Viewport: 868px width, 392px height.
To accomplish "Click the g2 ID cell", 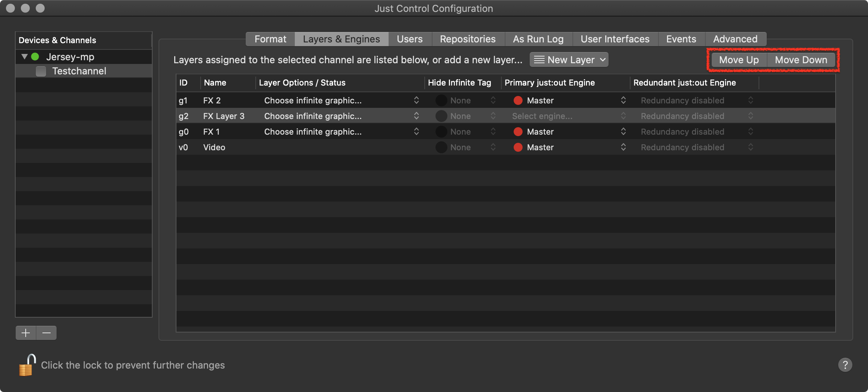I will pos(184,116).
